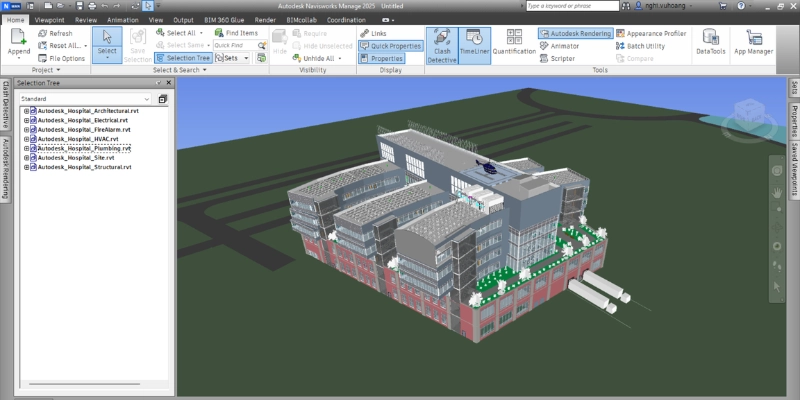800x400 pixels.
Task: Click the Undo arrow in quick access toolbar
Action: [x=105, y=6]
